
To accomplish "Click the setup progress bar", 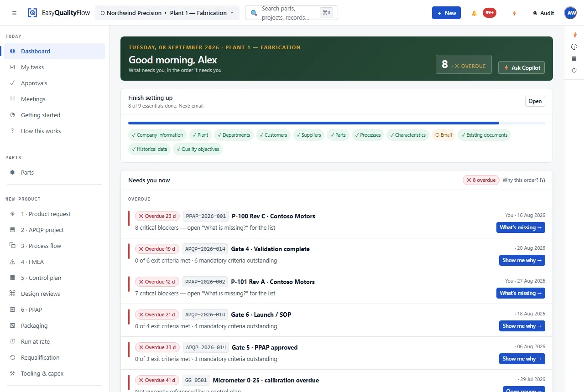I will coord(337,123).
